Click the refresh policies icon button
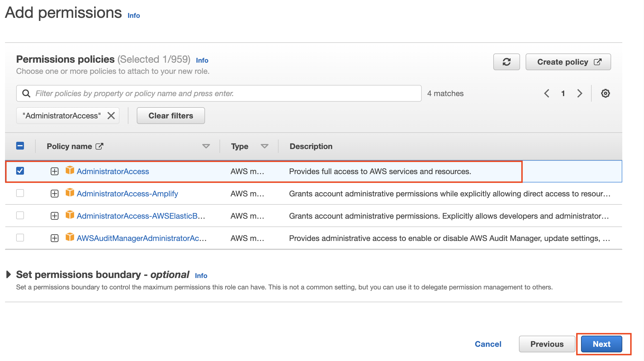Screen dimensions: 644x361 point(506,62)
